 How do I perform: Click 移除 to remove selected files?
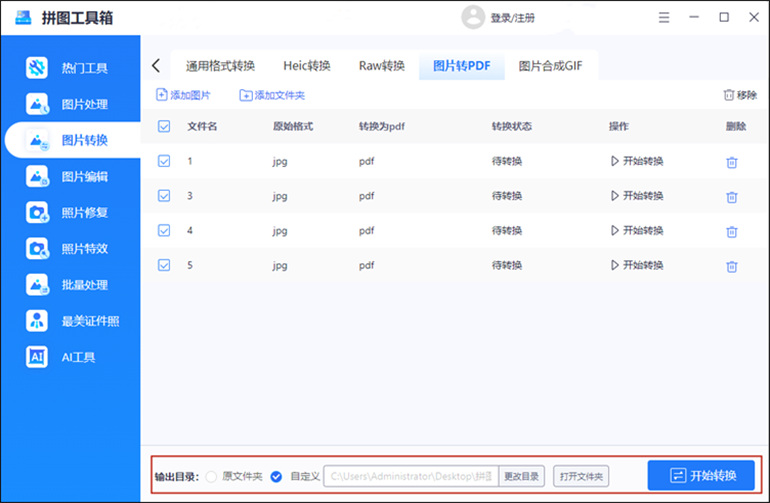[740, 95]
